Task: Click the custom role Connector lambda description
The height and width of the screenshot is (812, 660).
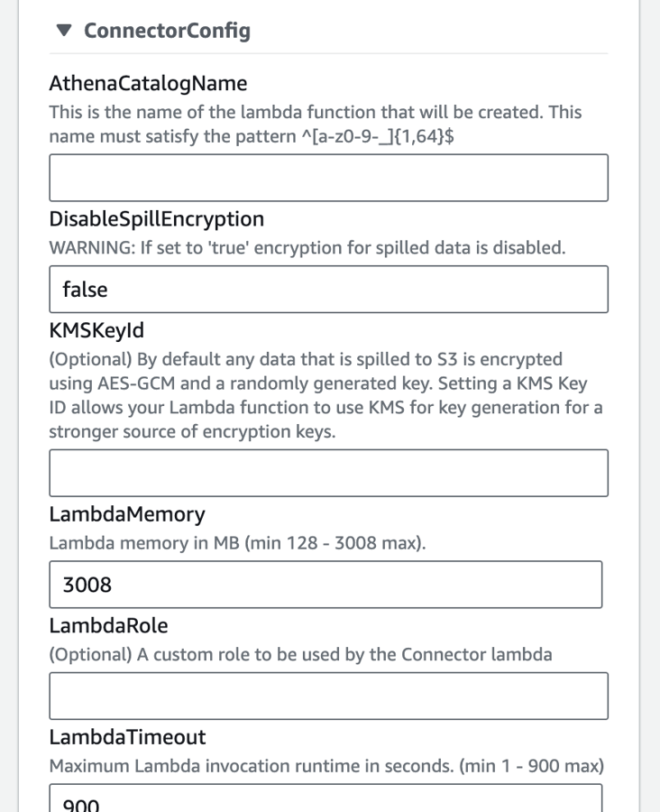Action: 301,654
